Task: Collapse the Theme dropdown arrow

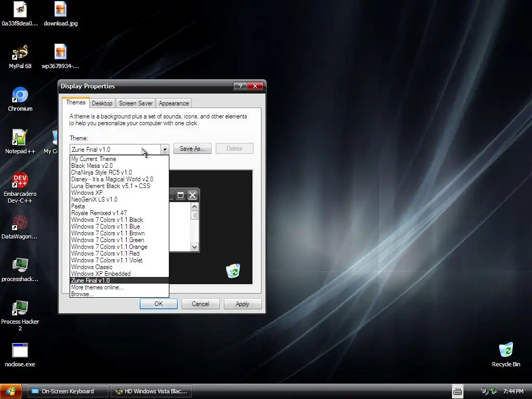Action: 165,149
